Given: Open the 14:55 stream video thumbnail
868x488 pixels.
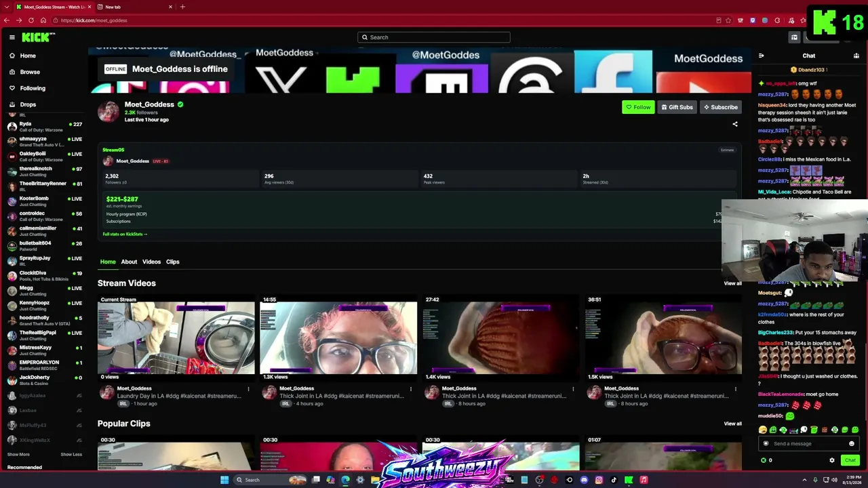Looking at the screenshot, I should click(338, 338).
